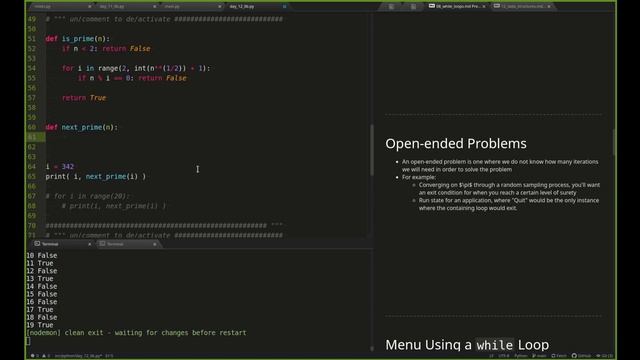Screen dimensions: 640x360
Task: Click the '17 True' terminal output line
Action: [40, 309]
